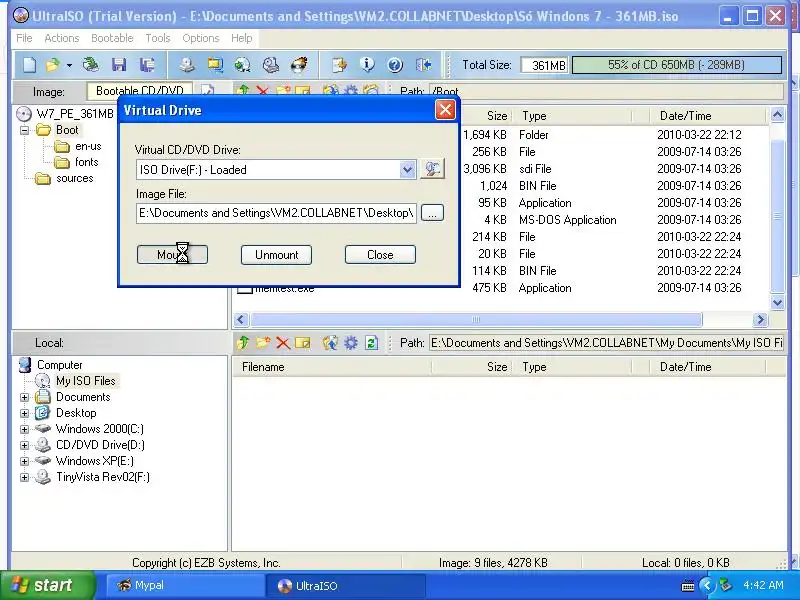The image size is (800, 600).
Task: Switch to Mypal in the taskbar
Action: (184, 585)
